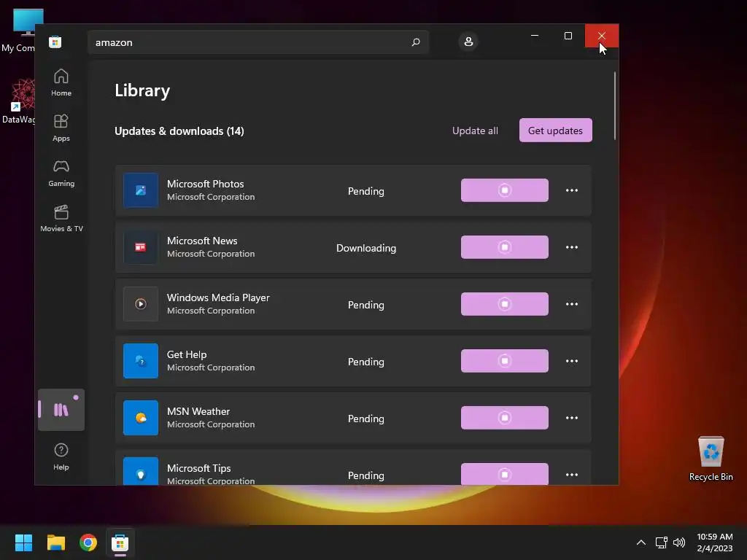747x560 pixels.
Task: Launch Google Chrome from the taskbar
Action: [x=88, y=542]
